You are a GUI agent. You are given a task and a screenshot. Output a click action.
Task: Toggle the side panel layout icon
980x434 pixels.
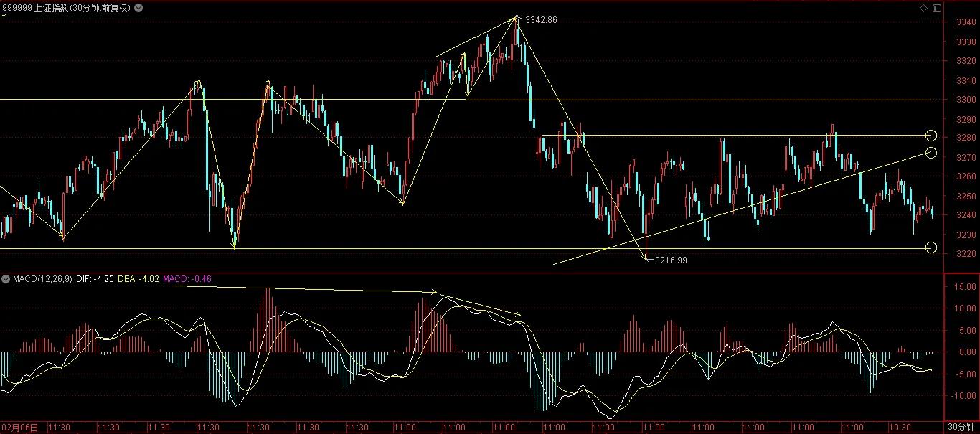point(936,8)
